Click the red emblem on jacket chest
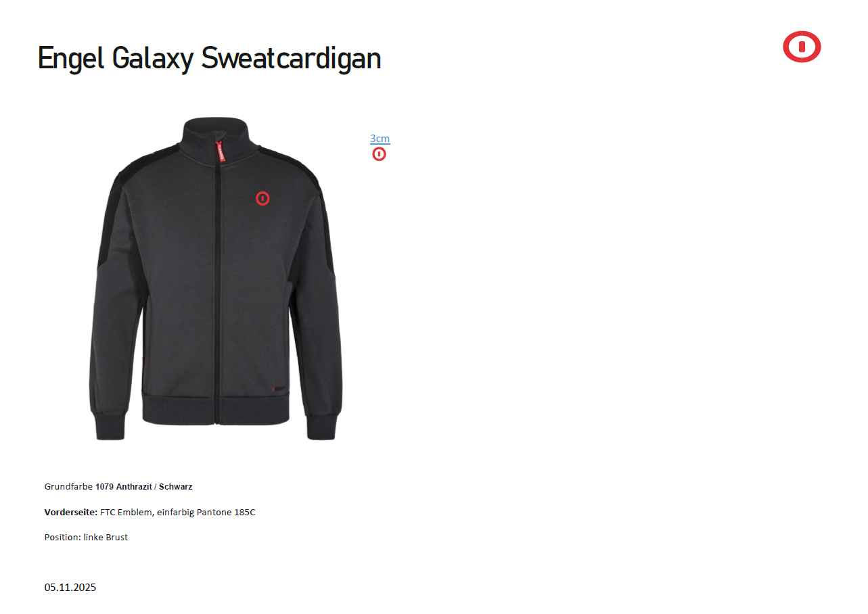The height and width of the screenshot is (614, 868). (x=262, y=198)
